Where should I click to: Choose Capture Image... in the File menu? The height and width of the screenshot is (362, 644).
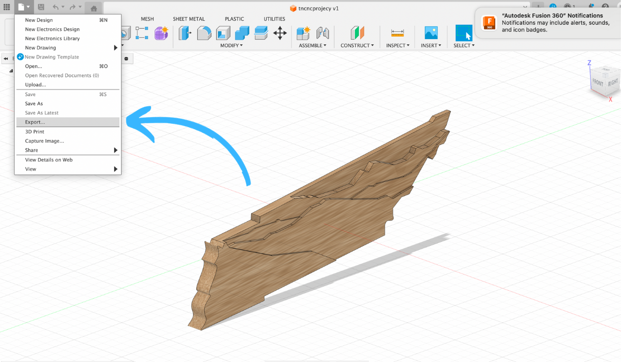coord(68,141)
